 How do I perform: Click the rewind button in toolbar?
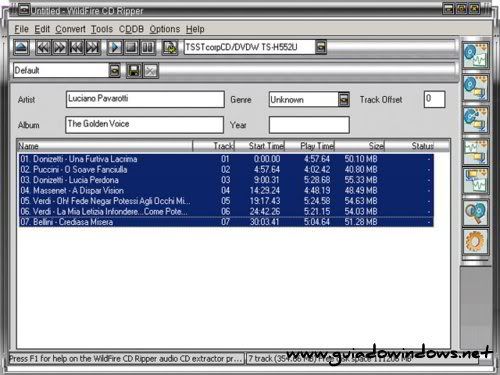tap(43, 47)
